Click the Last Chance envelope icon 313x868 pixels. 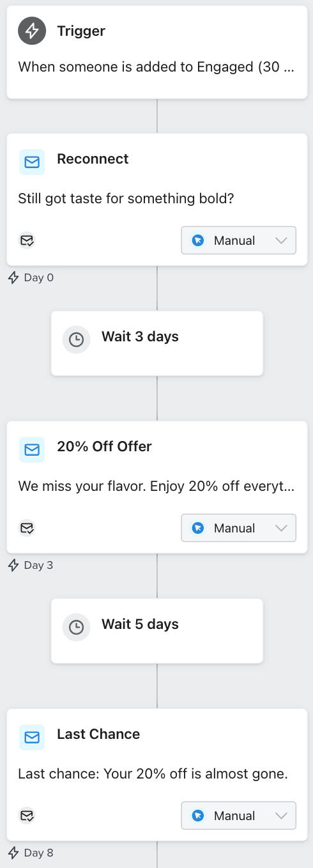32,737
